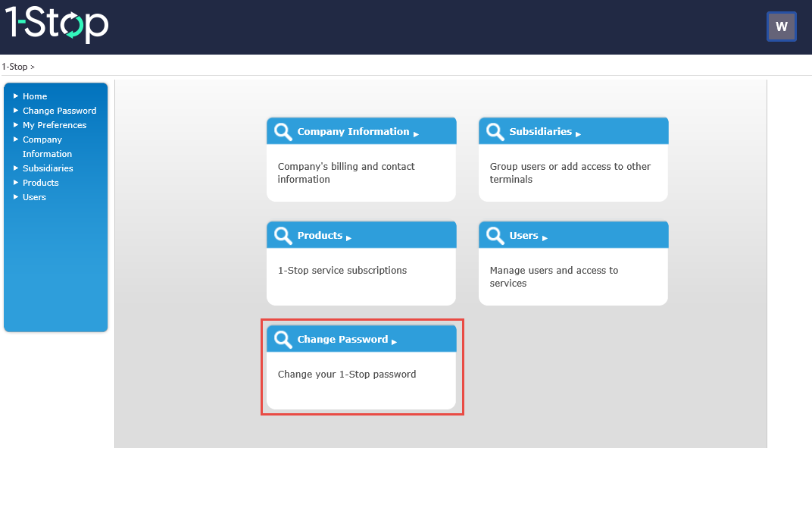Click "Group users or add access" description
The image size is (812, 508).
click(x=570, y=173)
